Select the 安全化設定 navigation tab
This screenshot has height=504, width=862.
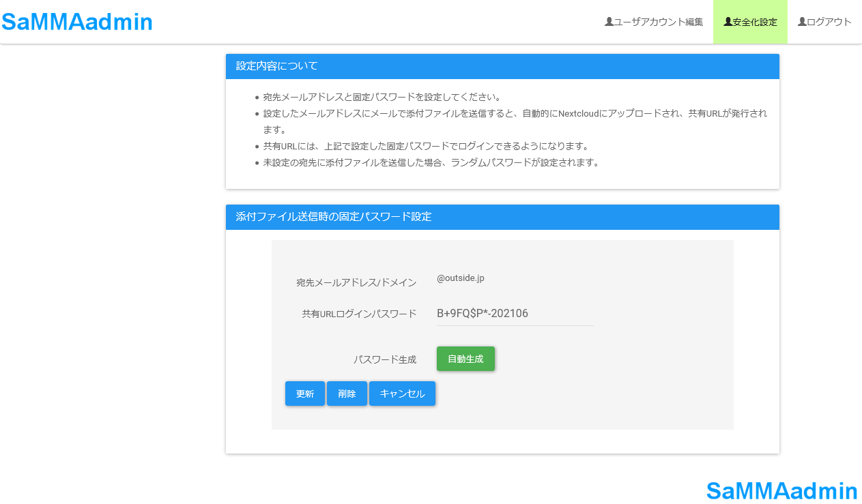pos(750,22)
